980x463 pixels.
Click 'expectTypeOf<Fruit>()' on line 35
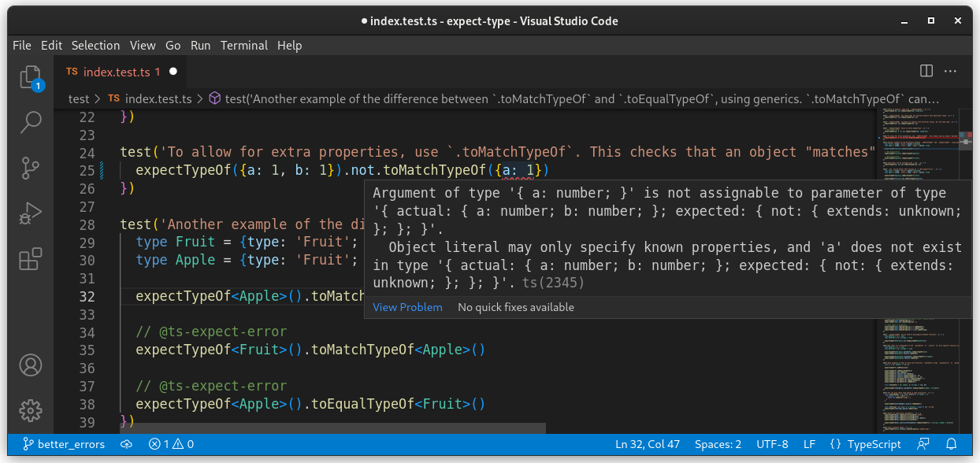[217, 350]
